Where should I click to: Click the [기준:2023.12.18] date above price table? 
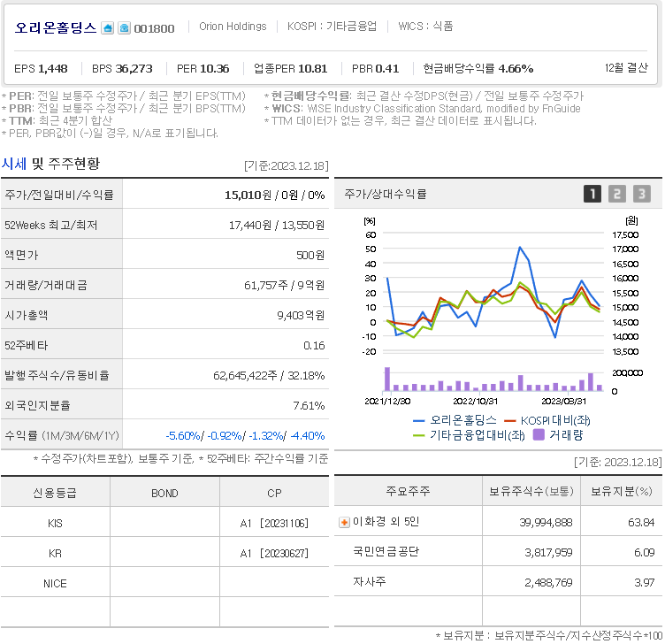(x=287, y=166)
